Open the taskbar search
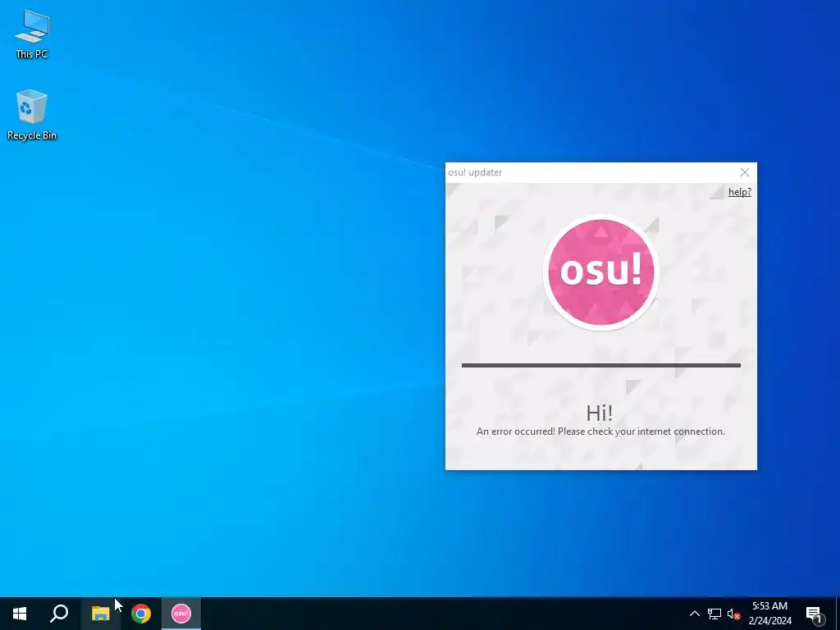 pos(59,614)
